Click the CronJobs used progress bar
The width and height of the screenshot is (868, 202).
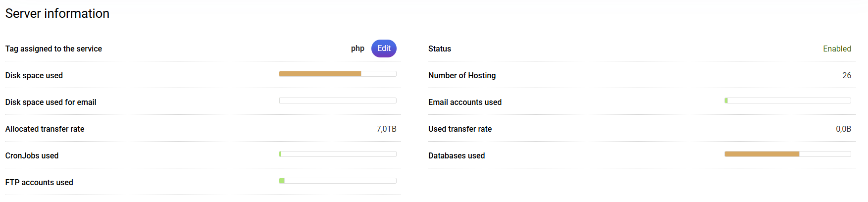[338, 154]
